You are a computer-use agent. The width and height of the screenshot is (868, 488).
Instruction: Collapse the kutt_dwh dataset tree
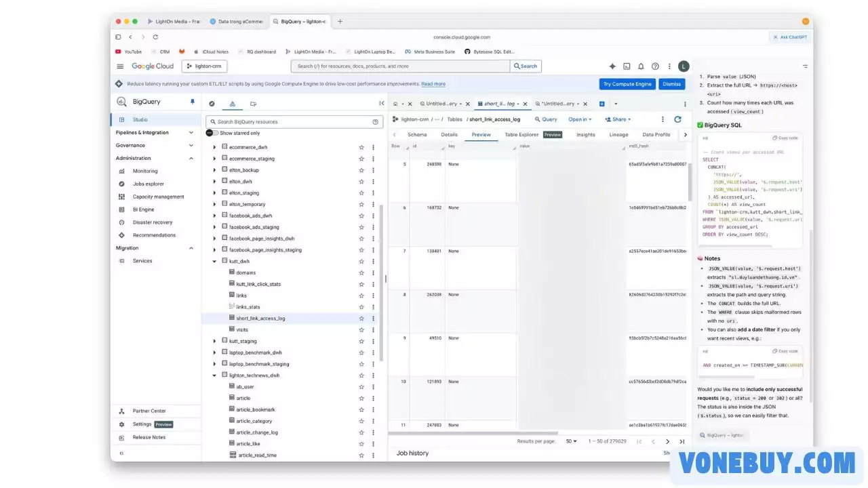(215, 261)
